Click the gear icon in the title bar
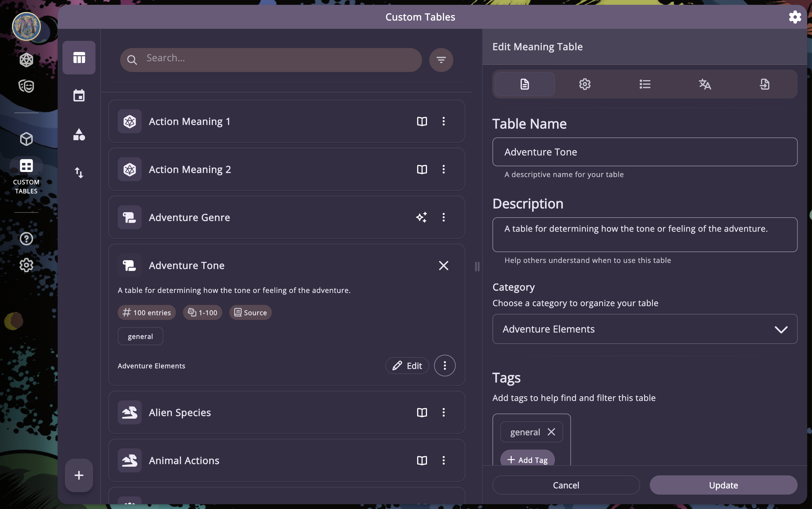 (795, 17)
